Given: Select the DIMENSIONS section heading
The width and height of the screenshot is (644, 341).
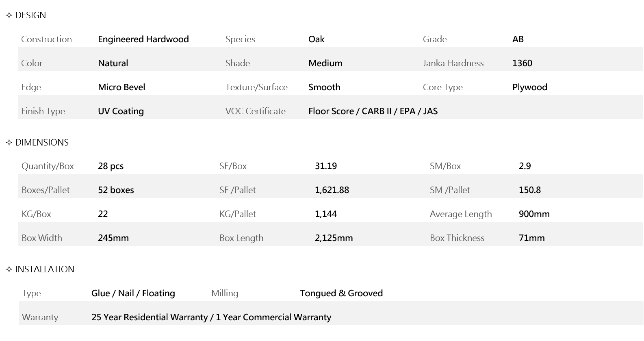Looking at the screenshot, I should tap(42, 143).
